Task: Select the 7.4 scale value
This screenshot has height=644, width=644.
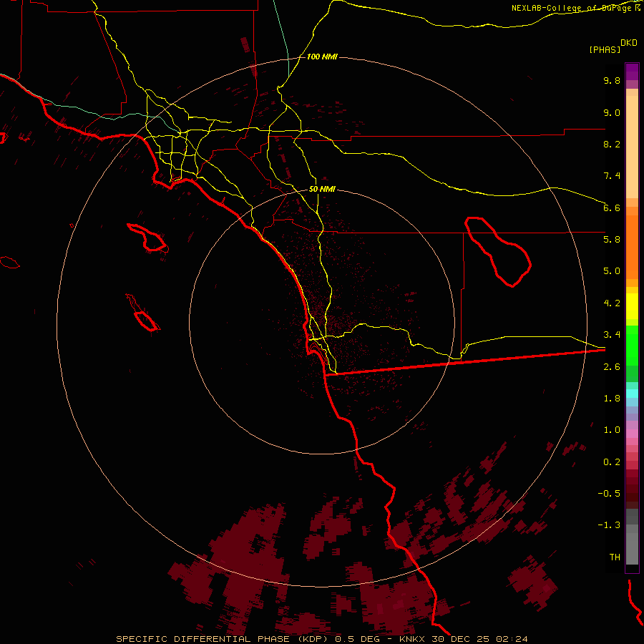Action: (x=612, y=176)
